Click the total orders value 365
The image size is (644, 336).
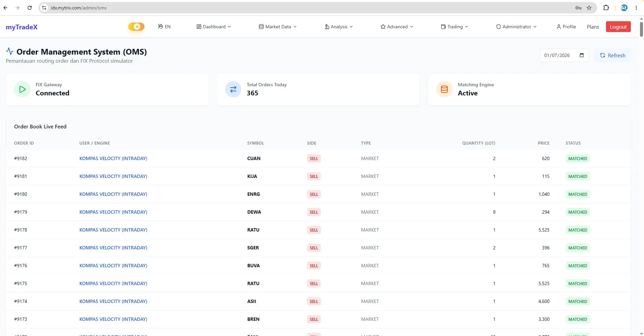tap(252, 93)
